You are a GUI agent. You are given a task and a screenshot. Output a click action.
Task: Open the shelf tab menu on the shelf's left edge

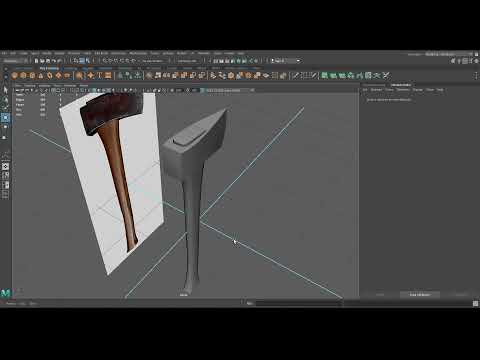5,68
